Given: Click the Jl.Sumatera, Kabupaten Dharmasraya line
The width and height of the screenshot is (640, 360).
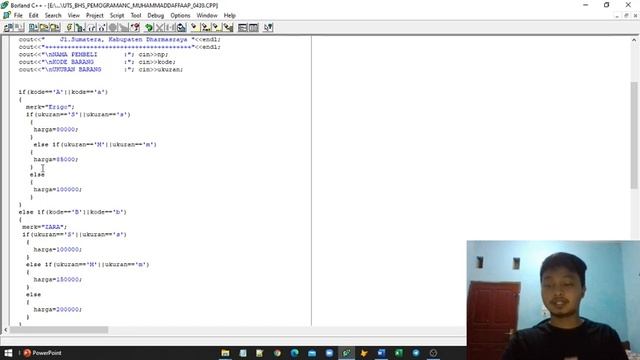Looking at the screenshot, I should [120, 40].
